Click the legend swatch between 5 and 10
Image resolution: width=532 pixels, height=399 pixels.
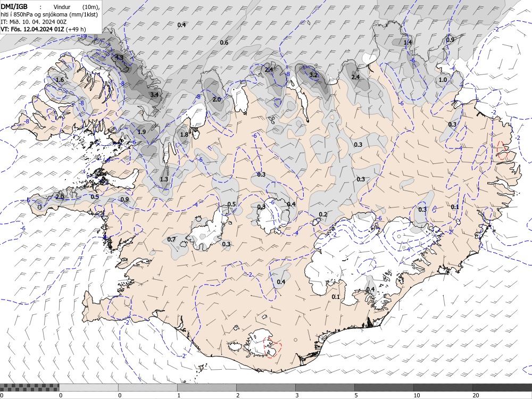tap(384, 387)
